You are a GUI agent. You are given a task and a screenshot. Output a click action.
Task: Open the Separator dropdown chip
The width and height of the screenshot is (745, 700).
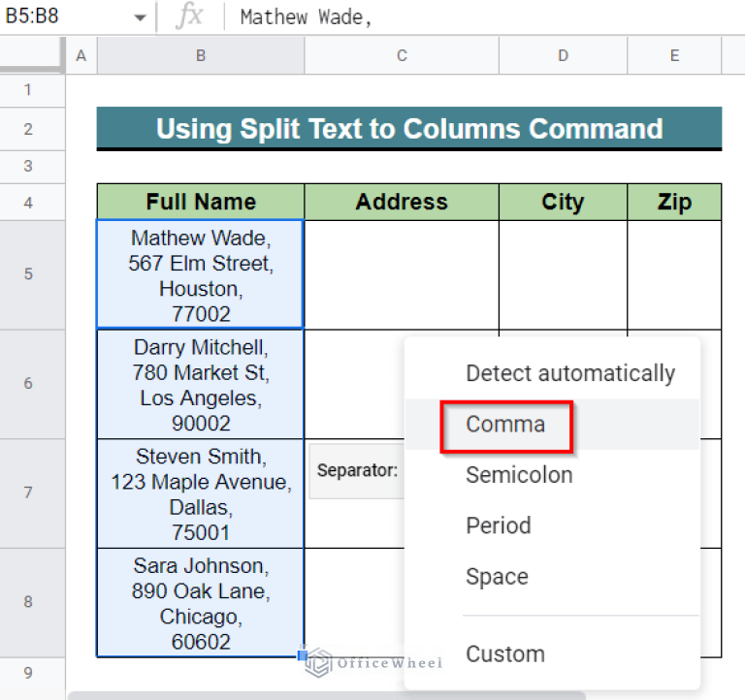click(x=357, y=471)
